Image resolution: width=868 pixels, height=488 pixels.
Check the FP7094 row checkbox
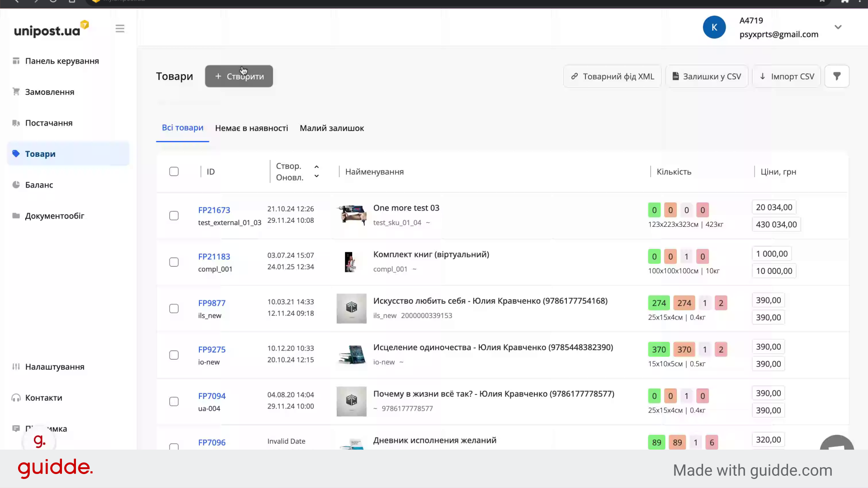pyautogui.click(x=174, y=402)
